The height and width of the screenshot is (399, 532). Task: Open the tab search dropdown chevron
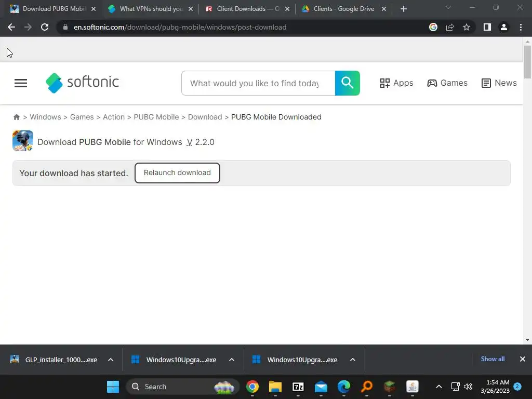pyautogui.click(x=448, y=7)
